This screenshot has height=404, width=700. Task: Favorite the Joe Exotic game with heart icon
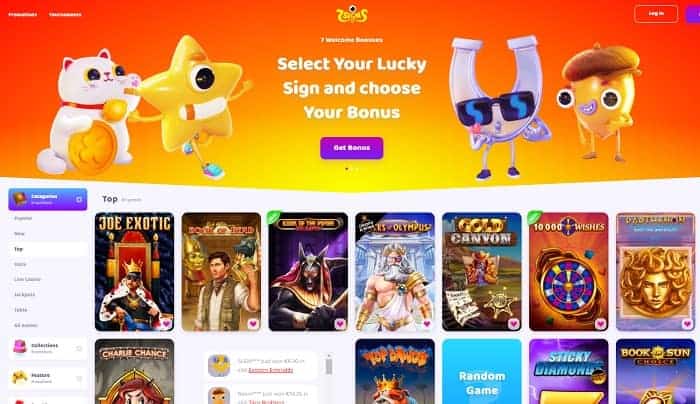(167, 324)
